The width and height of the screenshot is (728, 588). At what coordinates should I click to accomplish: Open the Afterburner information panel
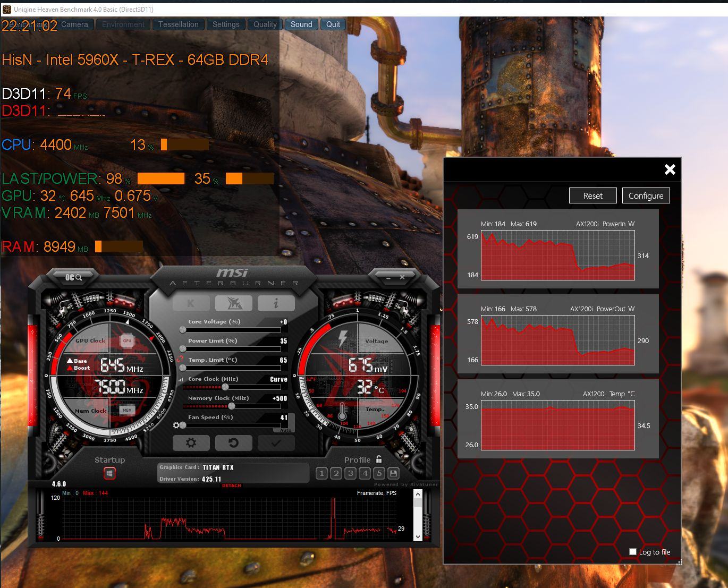tap(276, 303)
